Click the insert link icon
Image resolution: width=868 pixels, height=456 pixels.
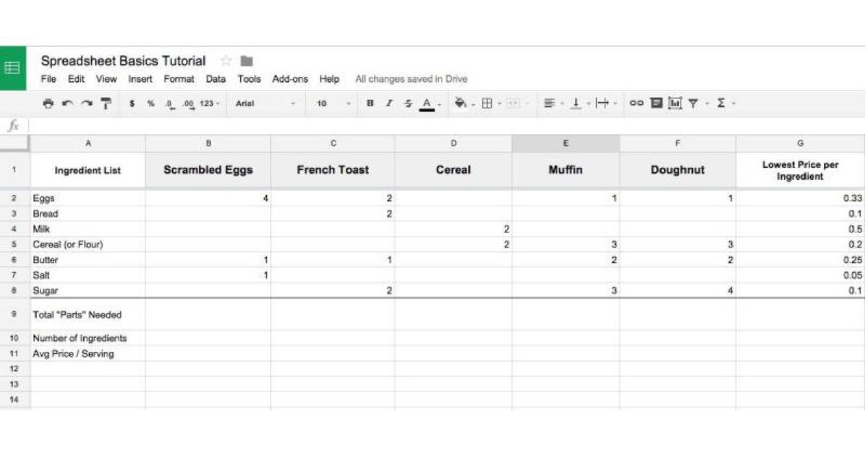637,104
